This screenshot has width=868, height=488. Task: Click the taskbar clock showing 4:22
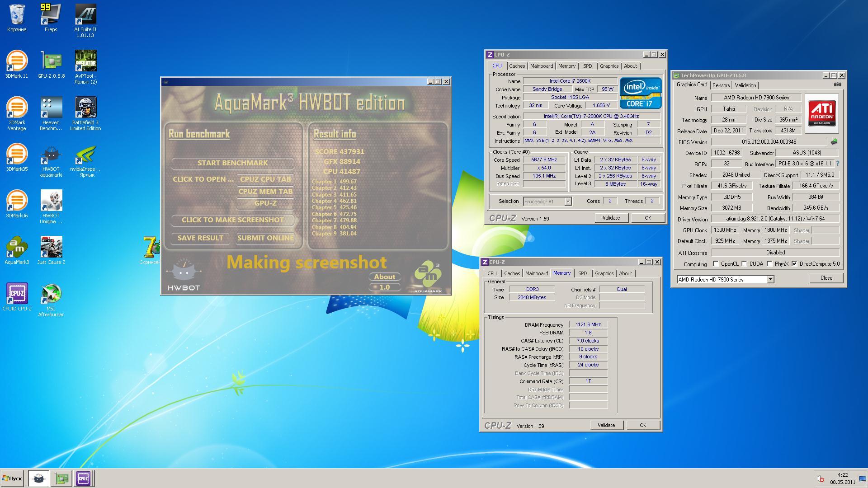(x=842, y=475)
